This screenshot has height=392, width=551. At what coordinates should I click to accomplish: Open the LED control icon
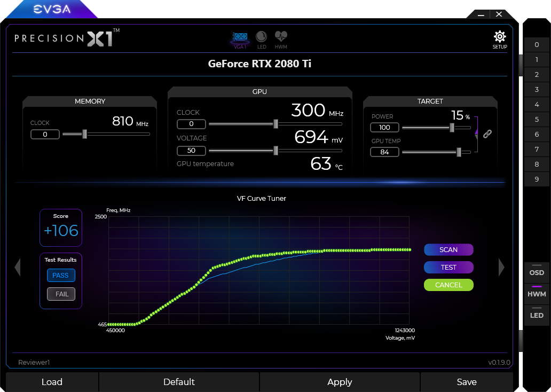click(262, 37)
